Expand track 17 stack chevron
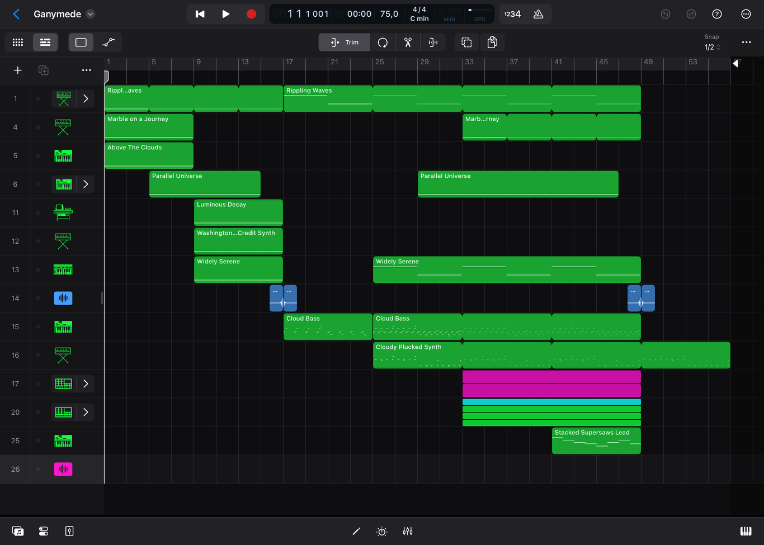This screenshot has width=764, height=545. point(86,383)
